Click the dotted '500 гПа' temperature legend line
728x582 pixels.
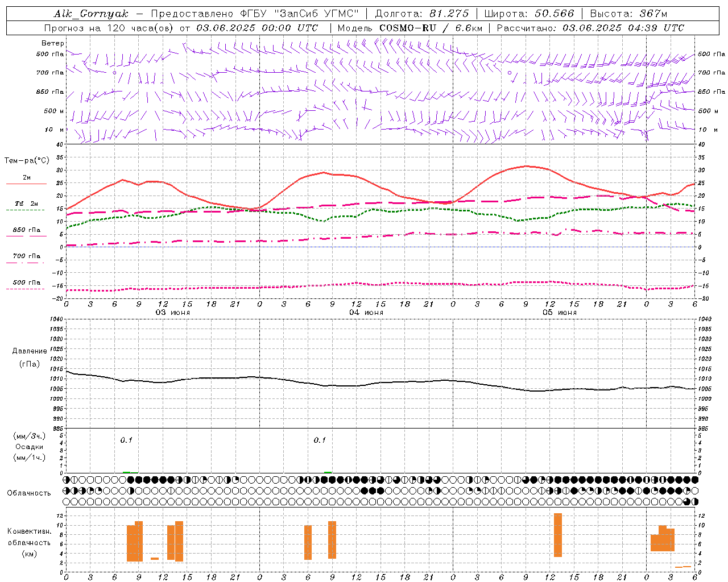(25, 289)
